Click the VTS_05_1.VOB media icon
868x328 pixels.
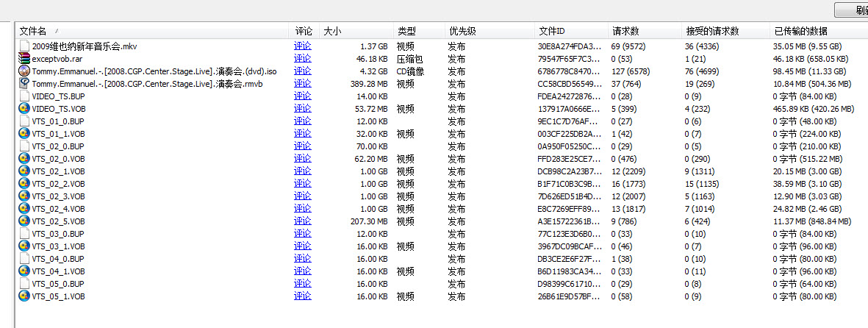pos(25,296)
